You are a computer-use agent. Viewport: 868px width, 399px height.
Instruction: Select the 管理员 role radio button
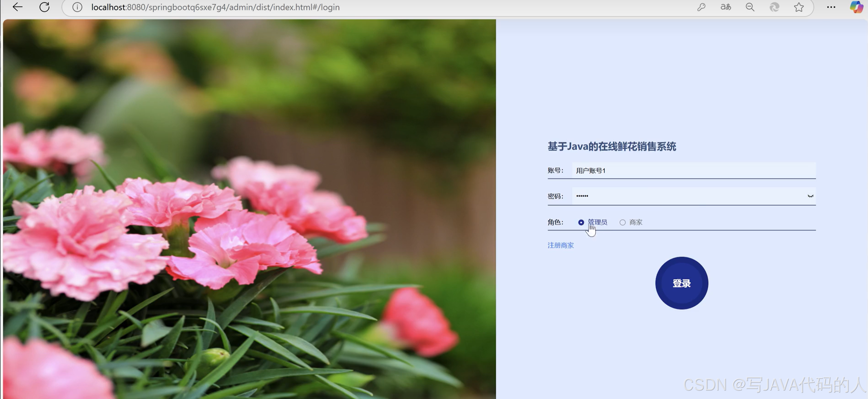581,222
